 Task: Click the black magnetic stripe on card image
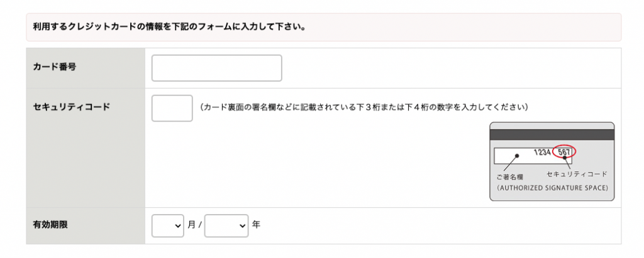tap(551, 134)
